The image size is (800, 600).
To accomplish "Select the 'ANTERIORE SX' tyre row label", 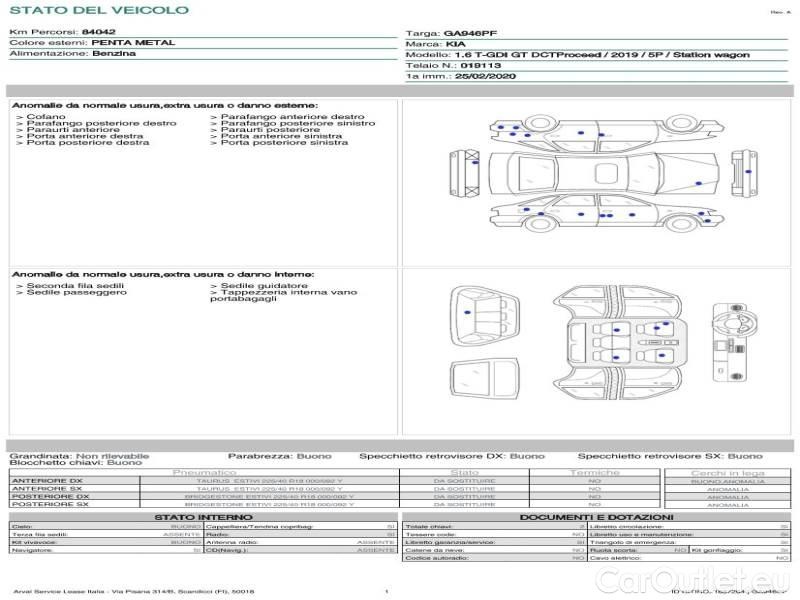I will coord(47,489).
